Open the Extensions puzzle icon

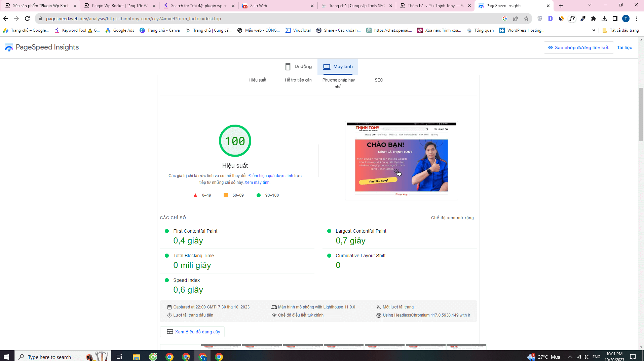pos(594,19)
